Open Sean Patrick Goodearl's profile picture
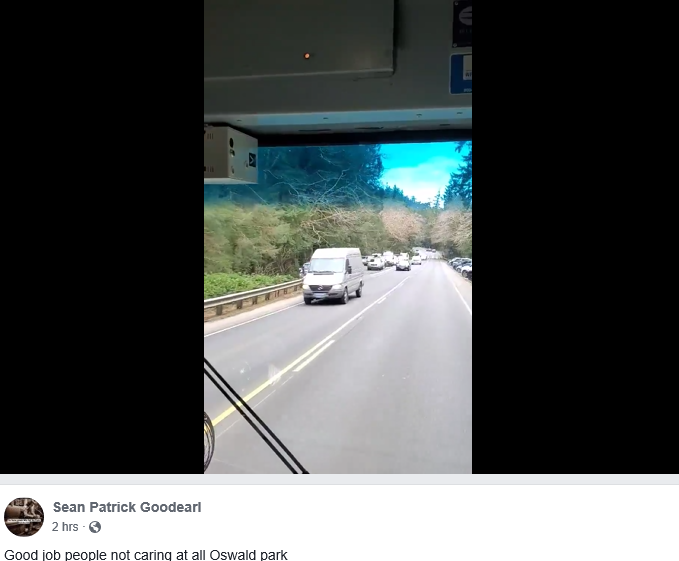 point(24,517)
